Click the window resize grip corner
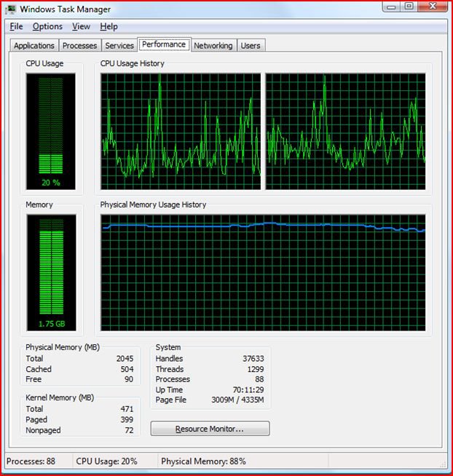The image size is (453, 476). click(444, 464)
